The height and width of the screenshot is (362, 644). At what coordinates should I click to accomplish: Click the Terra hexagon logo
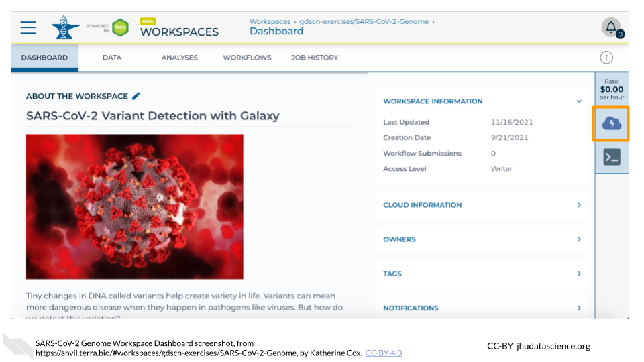(x=121, y=27)
